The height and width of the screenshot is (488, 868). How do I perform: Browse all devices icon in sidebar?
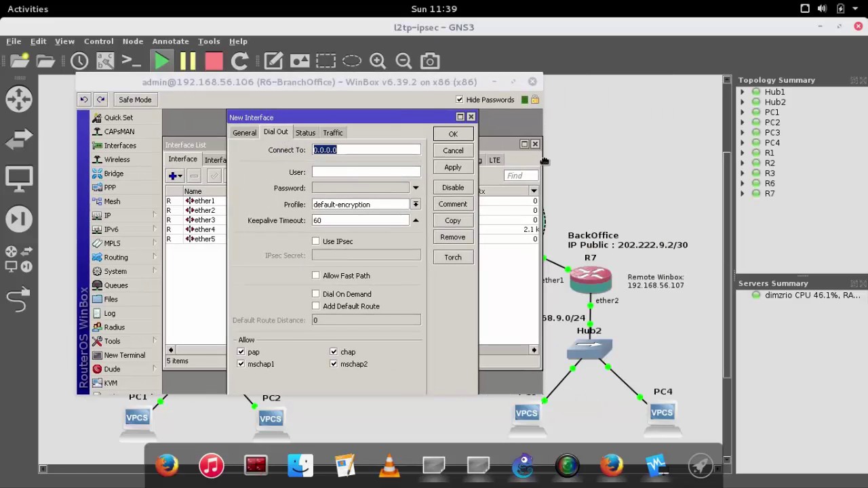point(19,258)
